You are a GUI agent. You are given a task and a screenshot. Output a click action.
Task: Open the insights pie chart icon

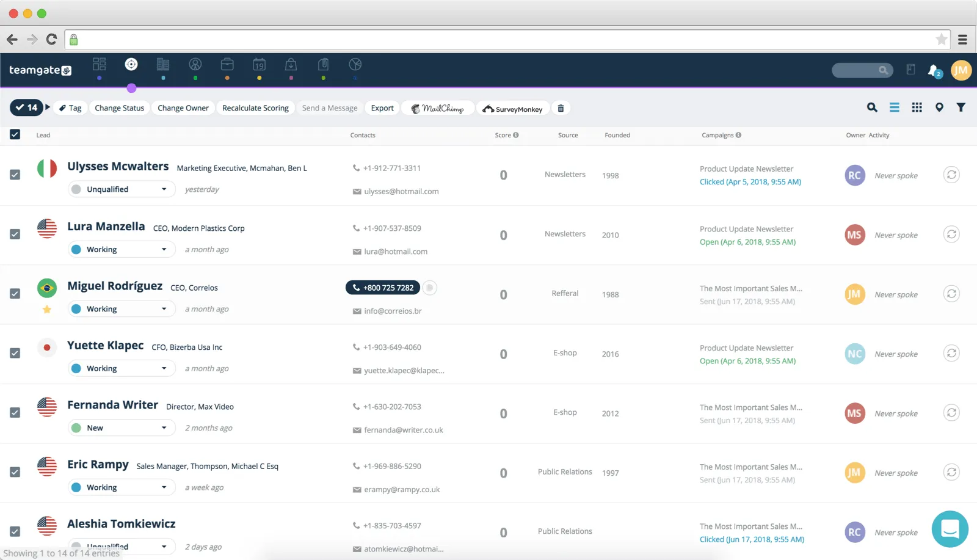pos(355,64)
